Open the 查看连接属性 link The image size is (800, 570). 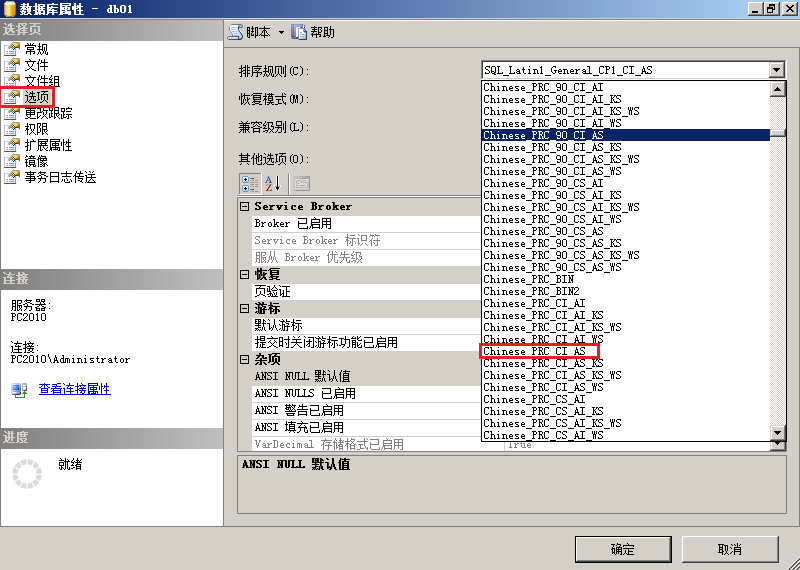pyautogui.click(x=74, y=389)
